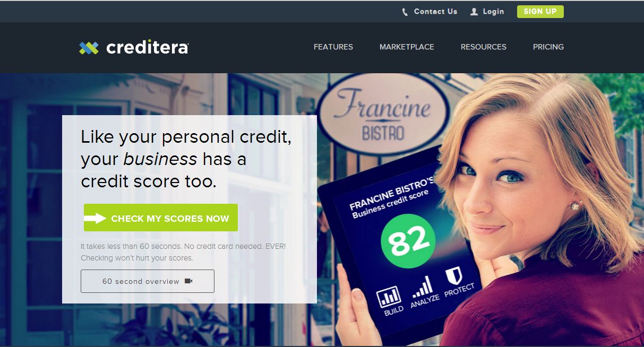
Task: Open the Pricing page
Action: click(x=548, y=47)
